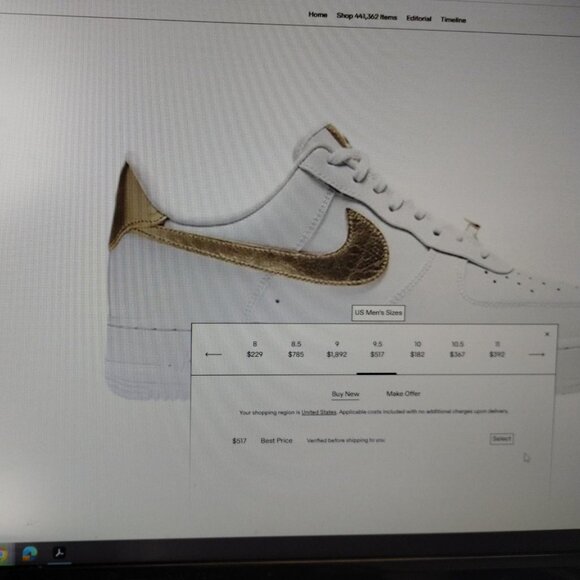The image size is (580, 580).
Task: Open Adobe Acrobat from the taskbar
Action: click(59, 553)
